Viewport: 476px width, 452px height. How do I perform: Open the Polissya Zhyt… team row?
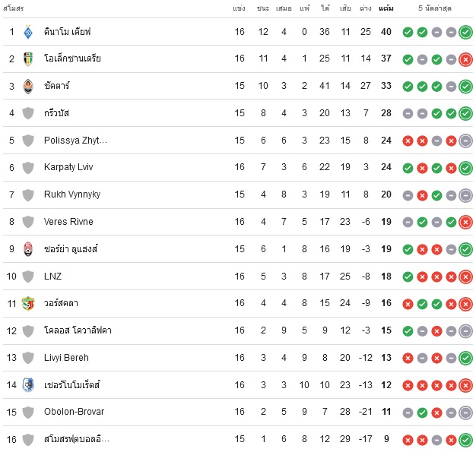(x=238, y=141)
